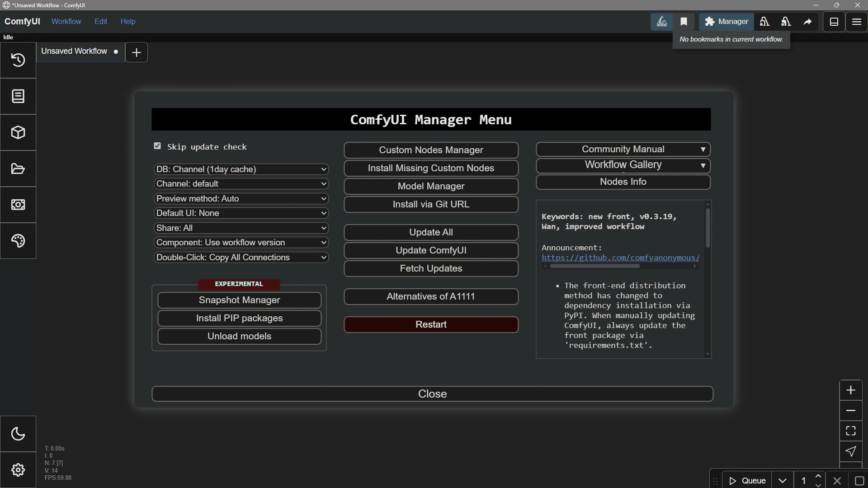
Task: Open the Community Manual dropdown
Action: tap(623, 149)
